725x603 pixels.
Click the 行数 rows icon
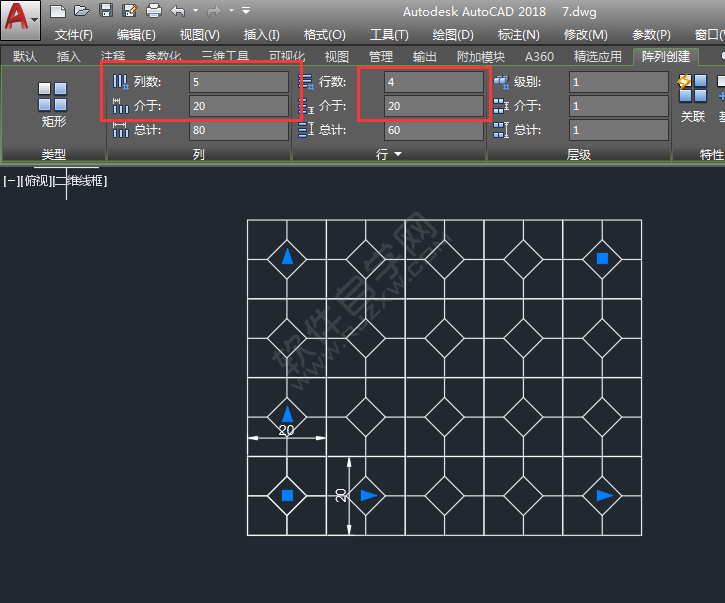point(306,82)
